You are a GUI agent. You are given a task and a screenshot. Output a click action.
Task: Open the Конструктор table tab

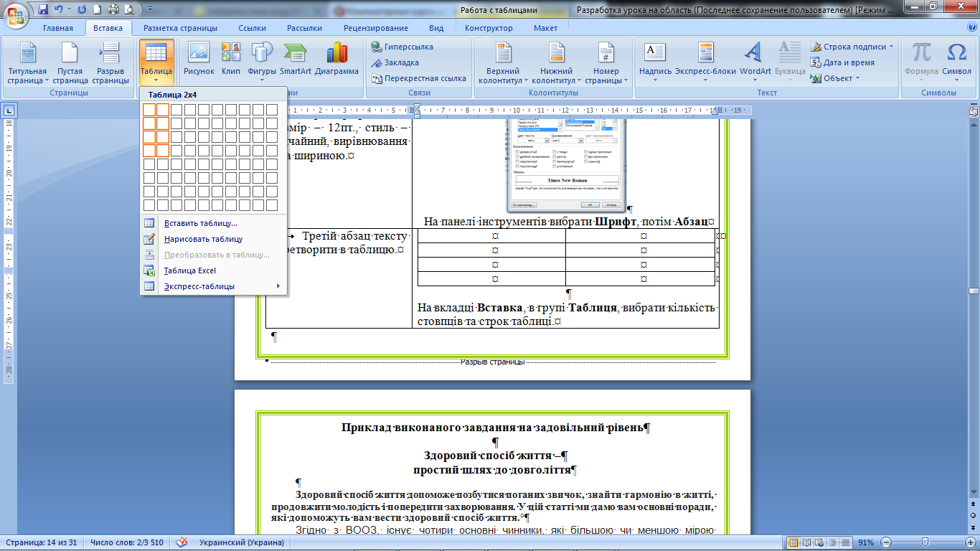[x=489, y=28]
